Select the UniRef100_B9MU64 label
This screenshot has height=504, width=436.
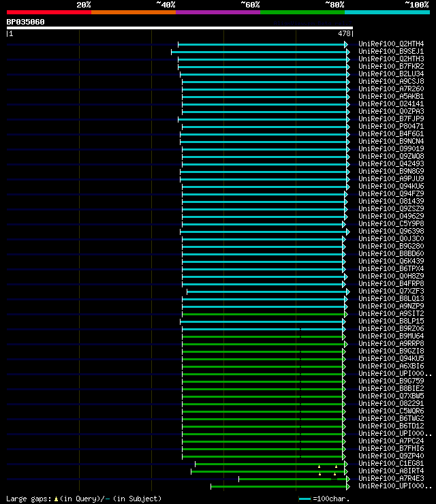click(391, 336)
